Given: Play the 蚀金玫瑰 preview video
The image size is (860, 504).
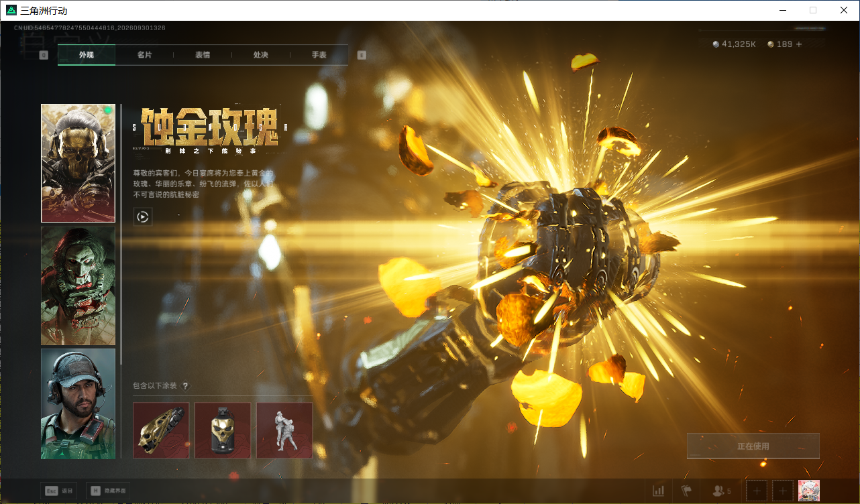Looking at the screenshot, I should click(142, 216).
